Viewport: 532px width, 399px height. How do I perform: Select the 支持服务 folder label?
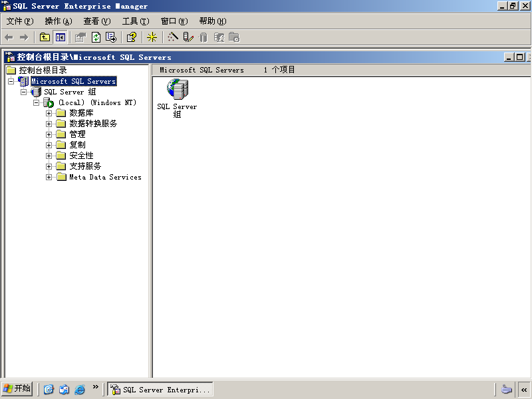(86, 166)
